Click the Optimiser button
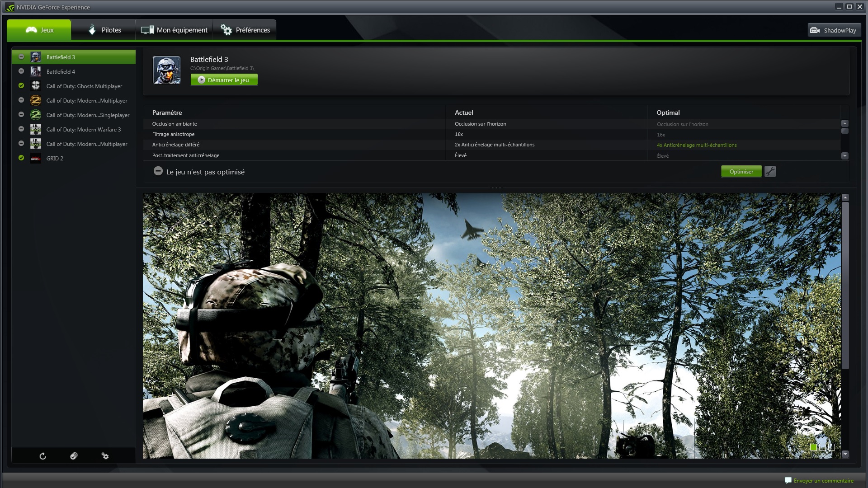Viewport: 868px width, 488px height. [x=741, y=172]
